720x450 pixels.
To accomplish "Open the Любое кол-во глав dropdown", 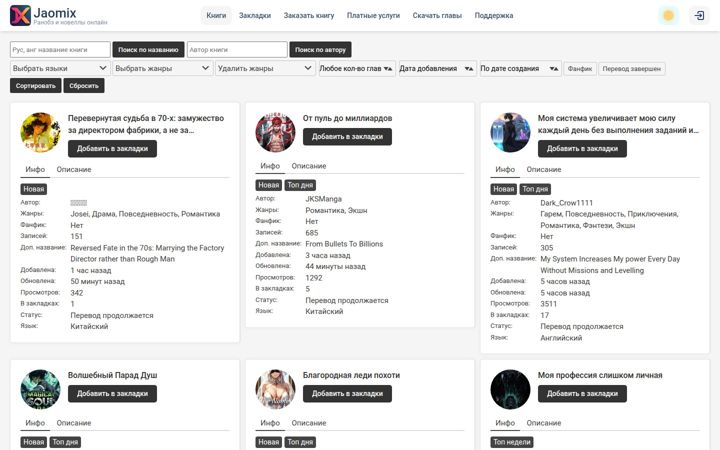I will click(x=357, y=68).
